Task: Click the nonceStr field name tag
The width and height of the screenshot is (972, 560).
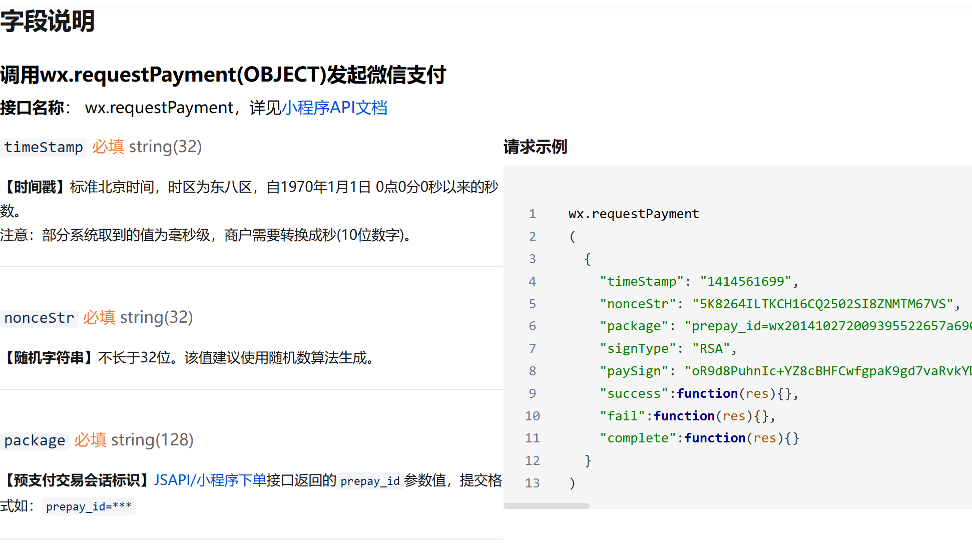Action: pos(39,318)
